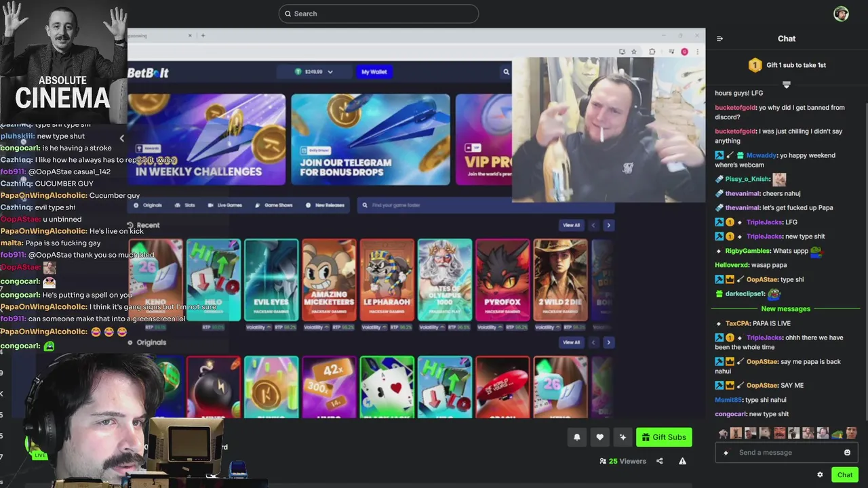Open the emoji picker in chat box
This screenshot has height=488, width=868.
[x=847, y=453]
